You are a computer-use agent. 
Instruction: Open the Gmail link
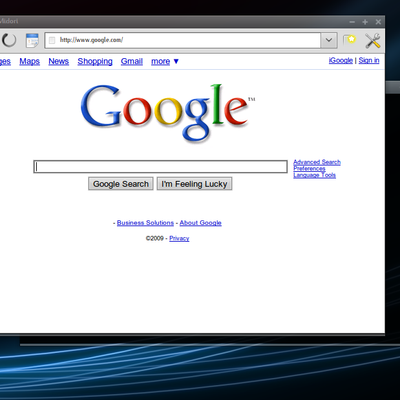point(132,61)
